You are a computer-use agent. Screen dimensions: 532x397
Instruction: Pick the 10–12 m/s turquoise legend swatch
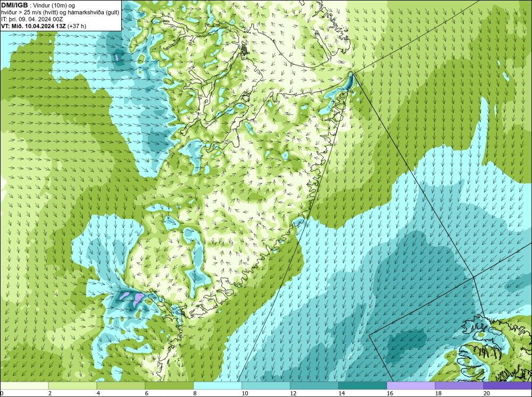pyautogui.click(x=265, y=386)
